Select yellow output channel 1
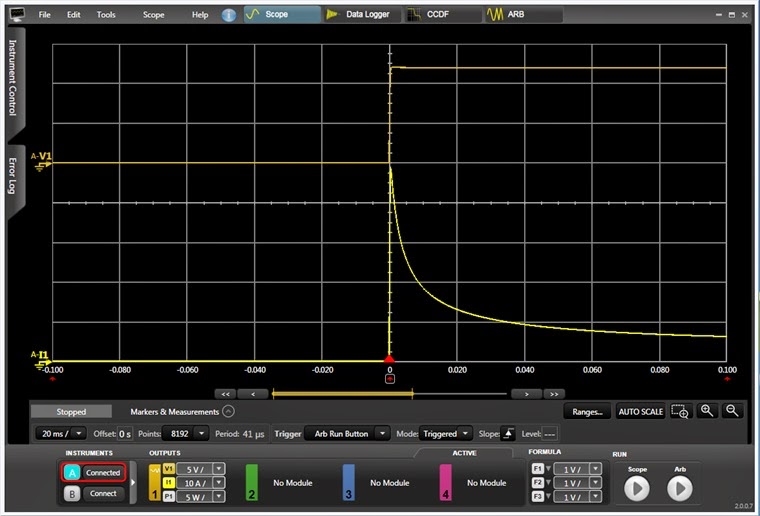 point(155,483)
